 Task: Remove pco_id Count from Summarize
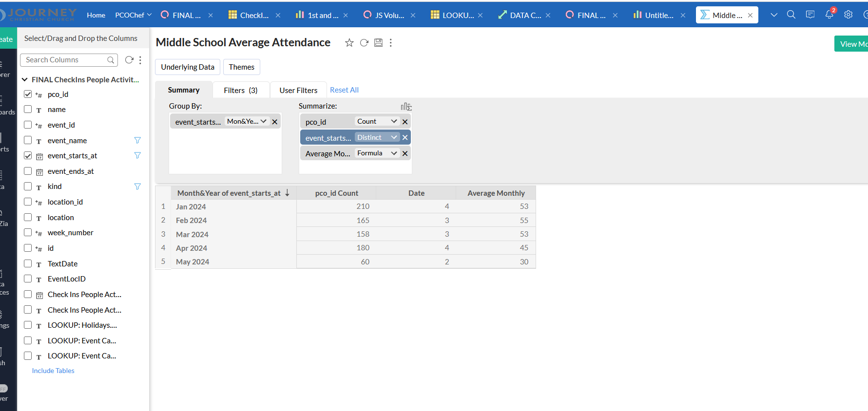click(405, 122)
